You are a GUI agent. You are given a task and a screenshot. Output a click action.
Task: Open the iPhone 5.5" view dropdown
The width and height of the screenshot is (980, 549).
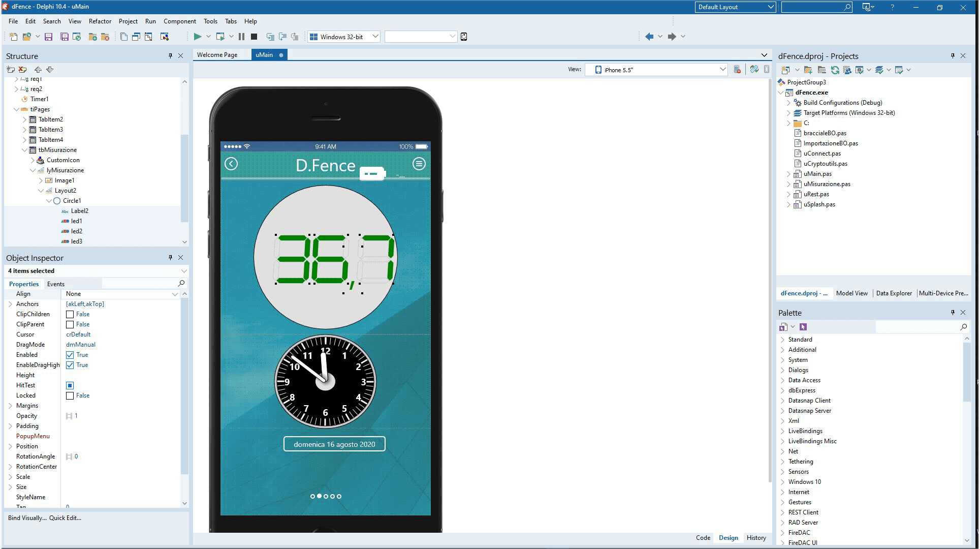[x=722, y=70]
